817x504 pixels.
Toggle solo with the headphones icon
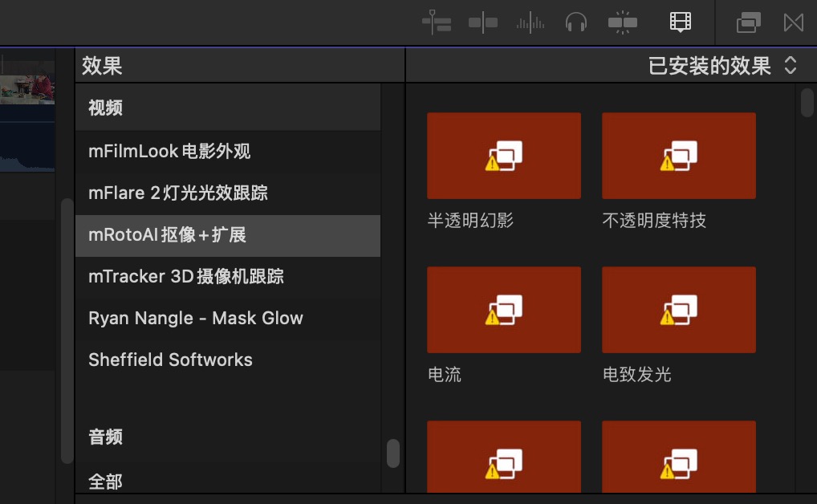pyautogui.click(x=576, y=22)
